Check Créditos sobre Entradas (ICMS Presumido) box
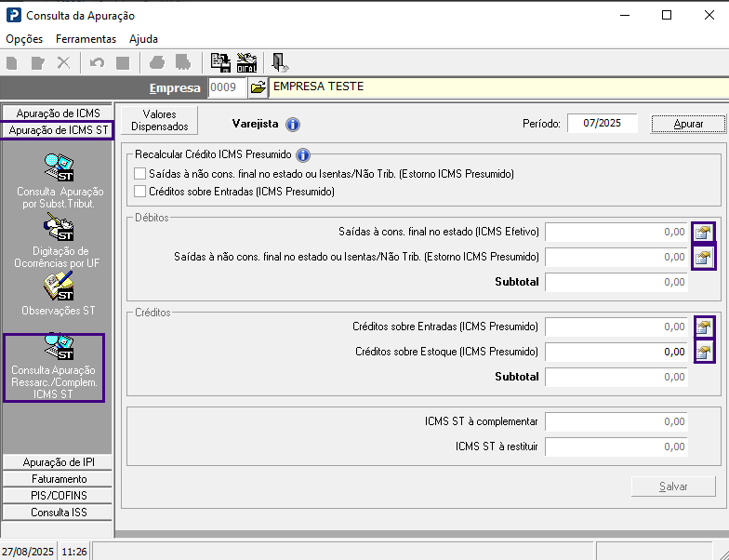 click(x=140, y=192)
